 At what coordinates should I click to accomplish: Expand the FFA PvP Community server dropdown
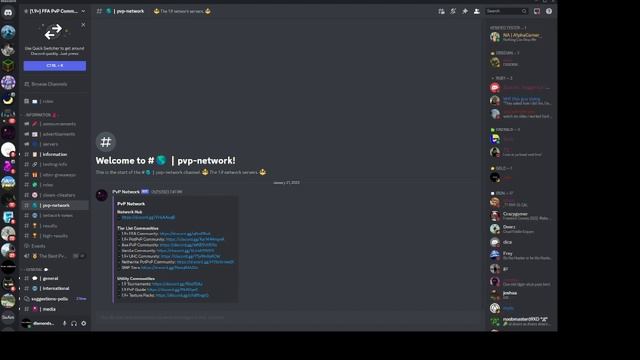point(83,11)
